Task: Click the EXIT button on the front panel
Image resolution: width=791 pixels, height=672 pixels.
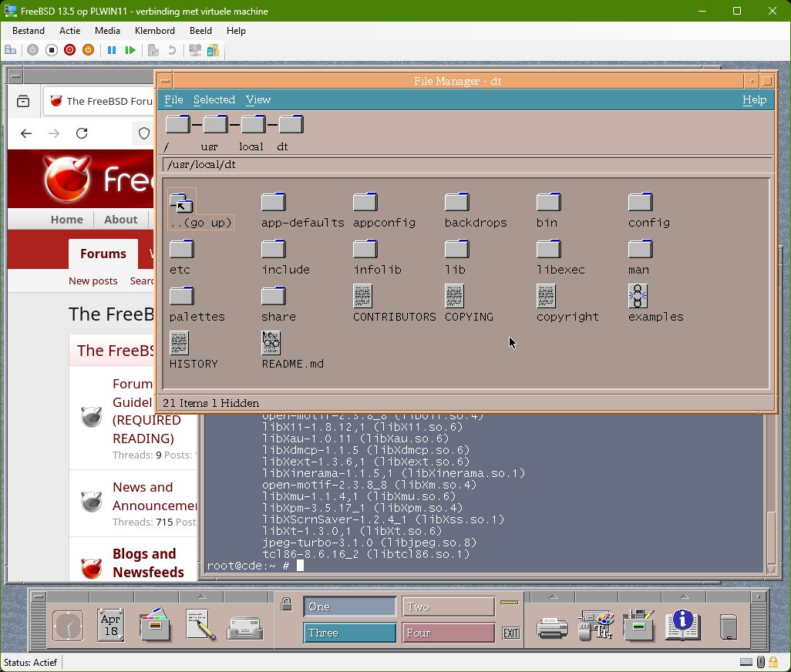Action: pos(510,633)
